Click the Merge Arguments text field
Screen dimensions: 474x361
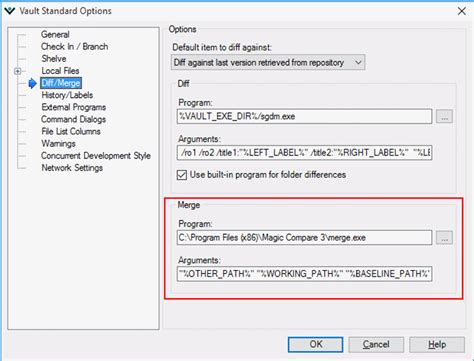(x=305, y=274)
